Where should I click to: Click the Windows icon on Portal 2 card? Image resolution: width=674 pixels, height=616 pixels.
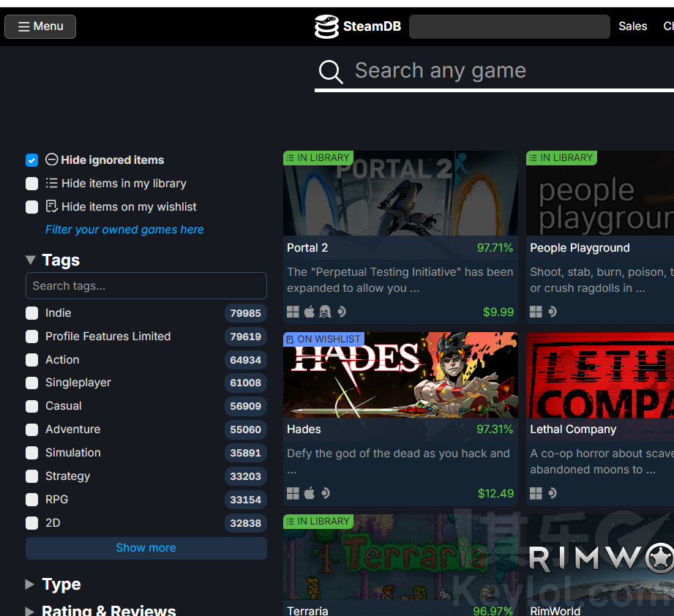[x=293, y=312]
